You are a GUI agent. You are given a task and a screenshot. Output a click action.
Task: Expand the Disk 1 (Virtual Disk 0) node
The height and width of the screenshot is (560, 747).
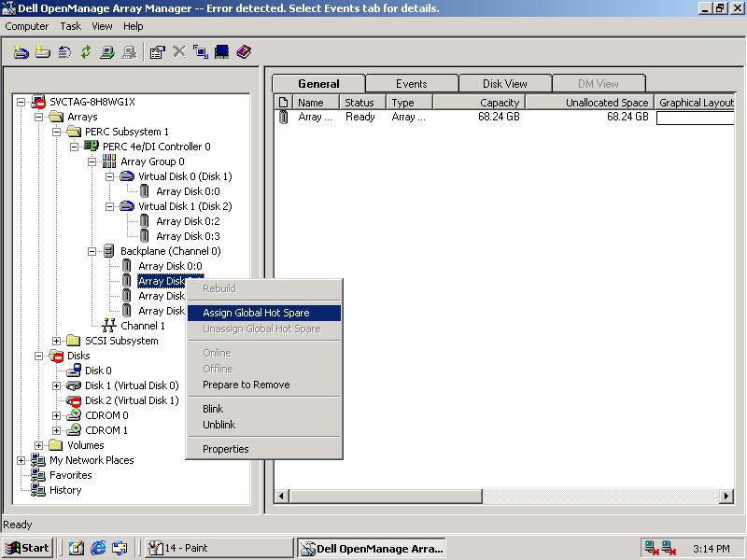(57, 385)
